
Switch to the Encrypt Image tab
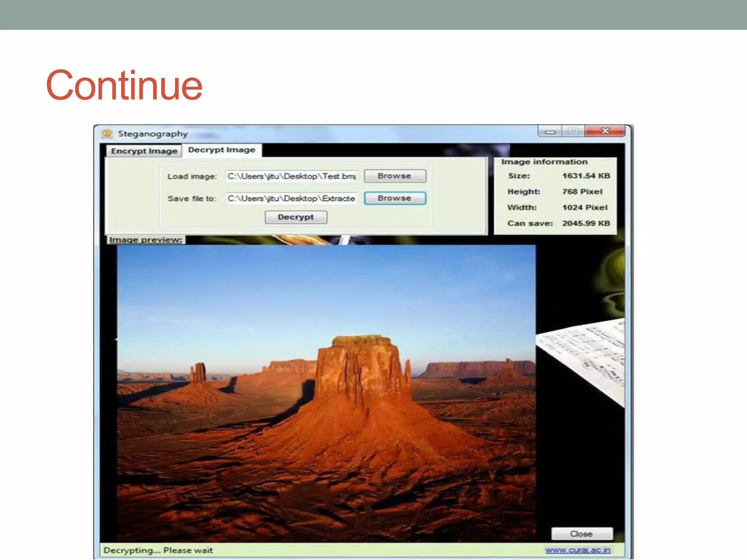[144, 151]
